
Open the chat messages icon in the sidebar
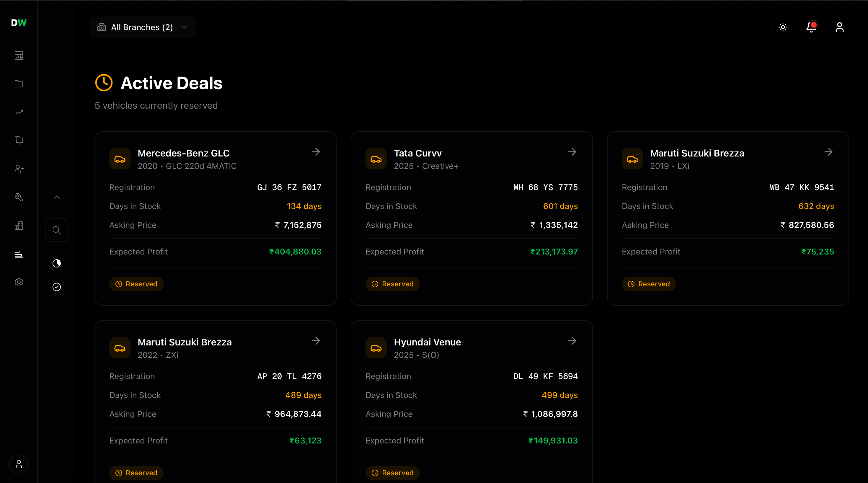[19, 141]
